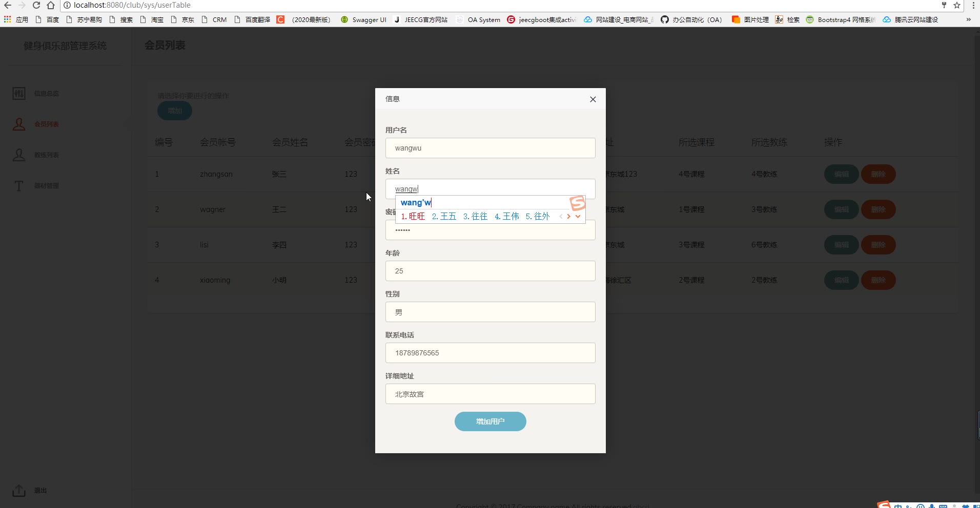Open the 教练列表 sidebar icon
980x508 pixels.
coord(19,155)
